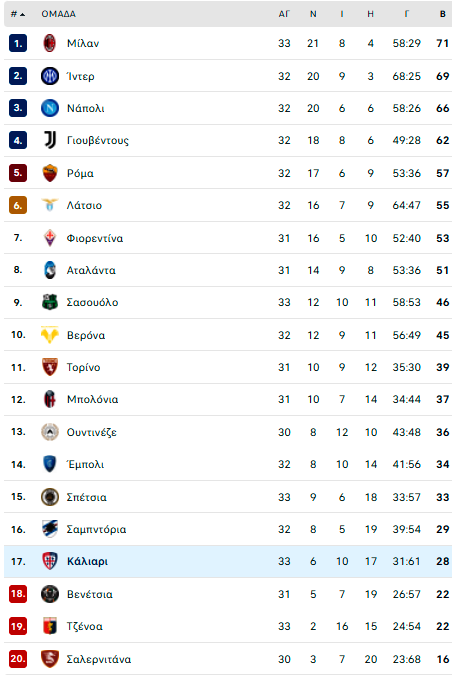Click the orange position 6 badge
Screen dimensions: 452x677
pos(18,205)
